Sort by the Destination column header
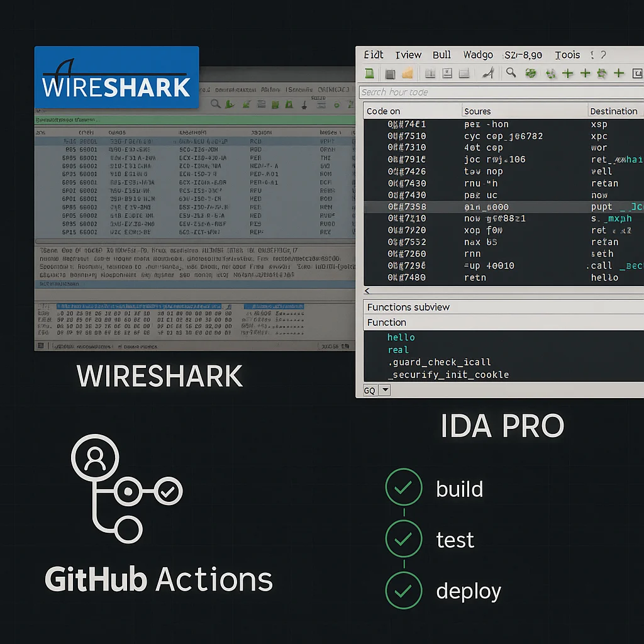Viewport: 644px width, 644px height. [616, 111]
